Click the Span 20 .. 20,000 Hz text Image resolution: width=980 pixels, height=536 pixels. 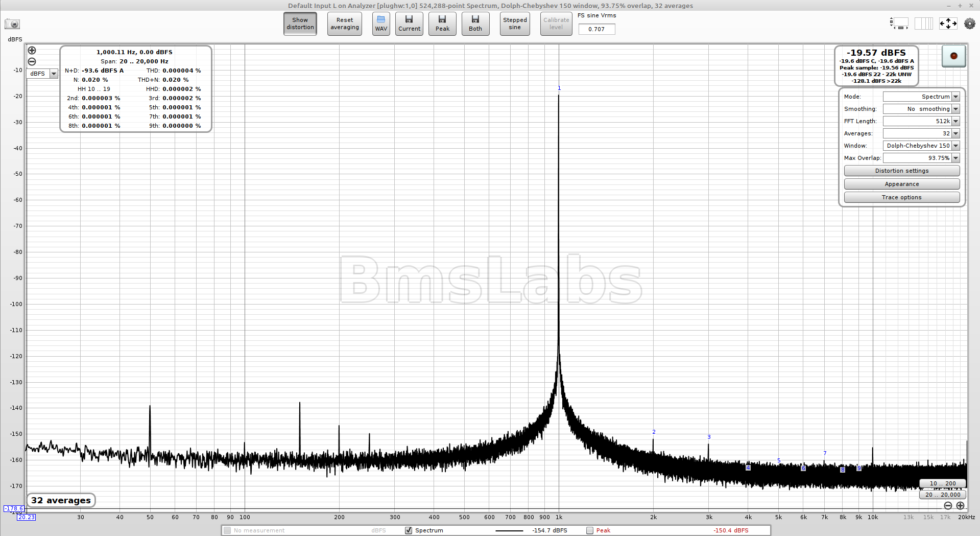(x=134, y=61)
